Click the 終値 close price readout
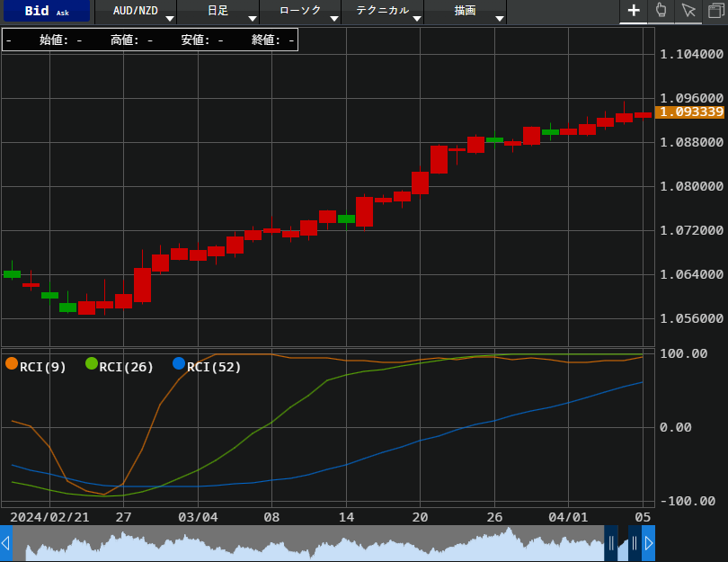Image resolution: width=728 pixels, height=562 pixels. [273, 40]
